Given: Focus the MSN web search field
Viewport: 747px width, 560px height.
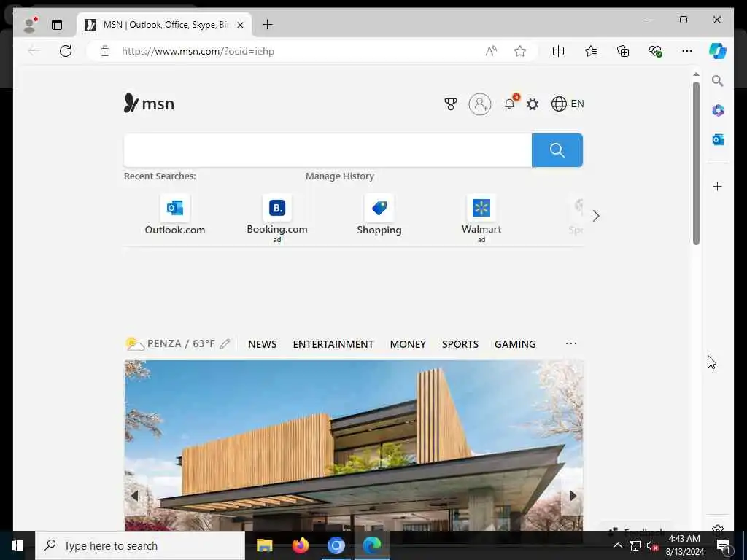Looking at the screenshot, I should tap(328, 150).
